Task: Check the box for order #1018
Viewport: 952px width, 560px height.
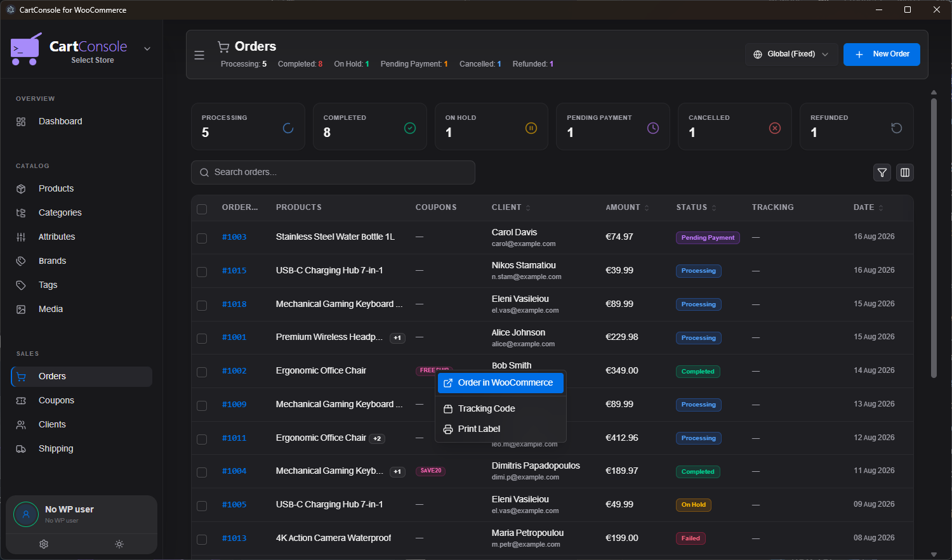Action: click(x=202, y=306)
